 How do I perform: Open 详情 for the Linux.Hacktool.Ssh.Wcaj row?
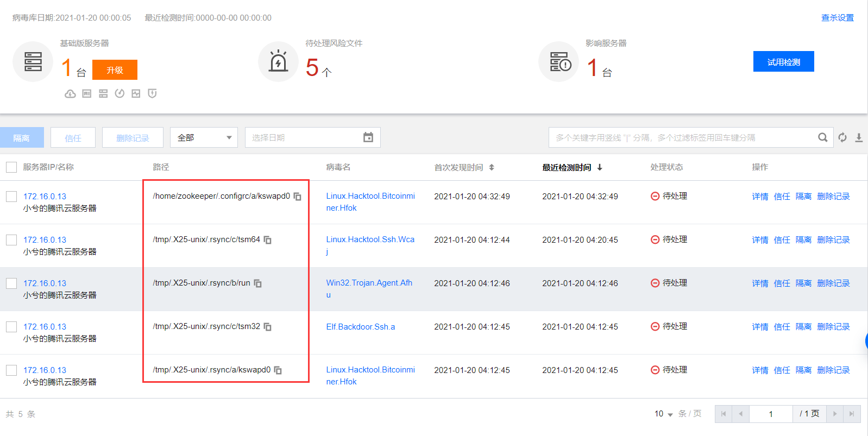[x=760, y=240]
